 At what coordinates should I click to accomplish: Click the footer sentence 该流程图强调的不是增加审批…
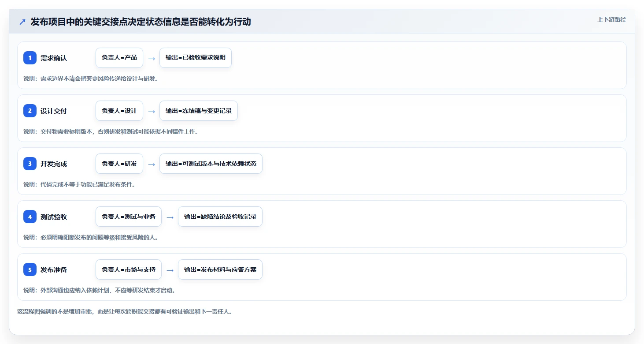tap(125, 311)
